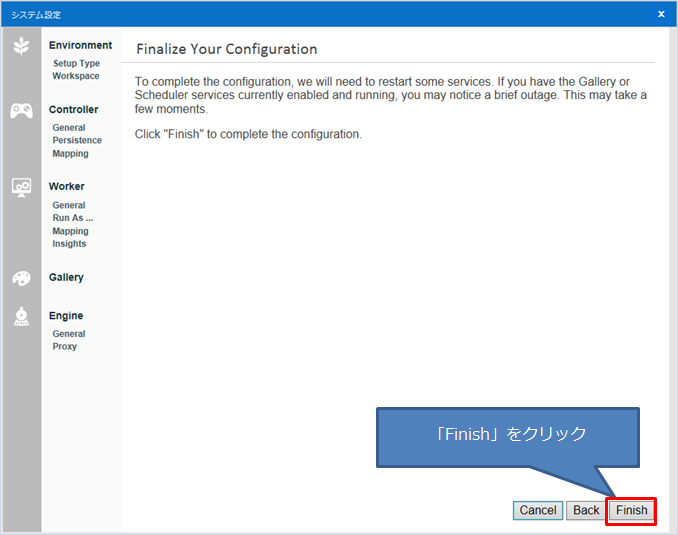Click the Back button

[x=586, y=510]
